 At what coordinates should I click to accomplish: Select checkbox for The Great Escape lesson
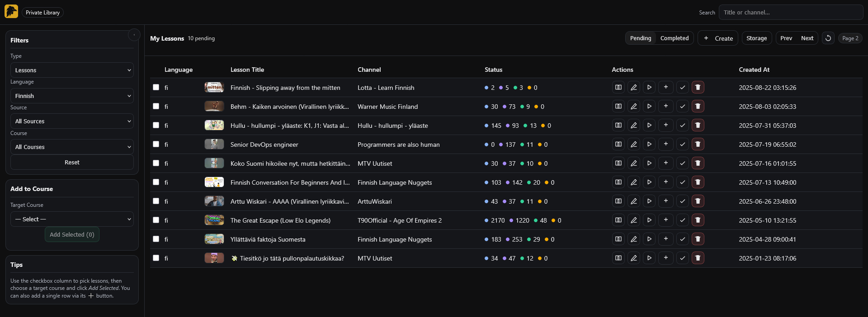coord(156,220)
